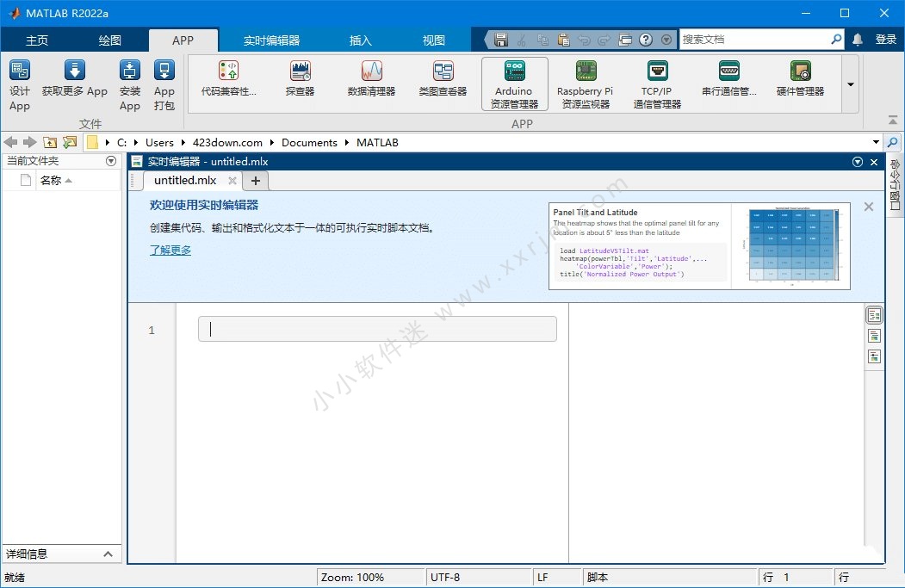Switch to the 实时编辑器 tab
905x588 pixels.
[271, 40]
